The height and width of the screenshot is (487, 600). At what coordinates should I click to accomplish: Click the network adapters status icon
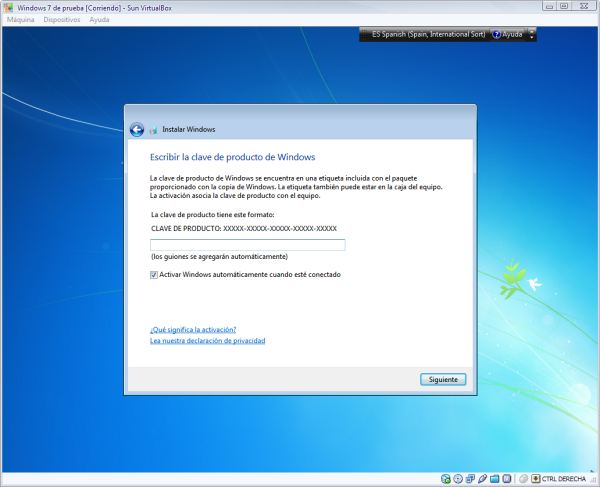click(x=469, y=478)
